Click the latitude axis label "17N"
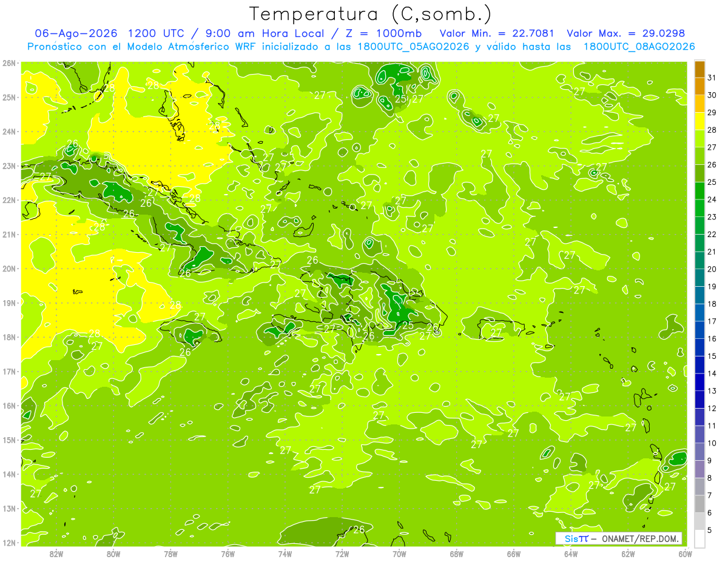The height and width of the screenshot is (562, 728). coord(8,371)
